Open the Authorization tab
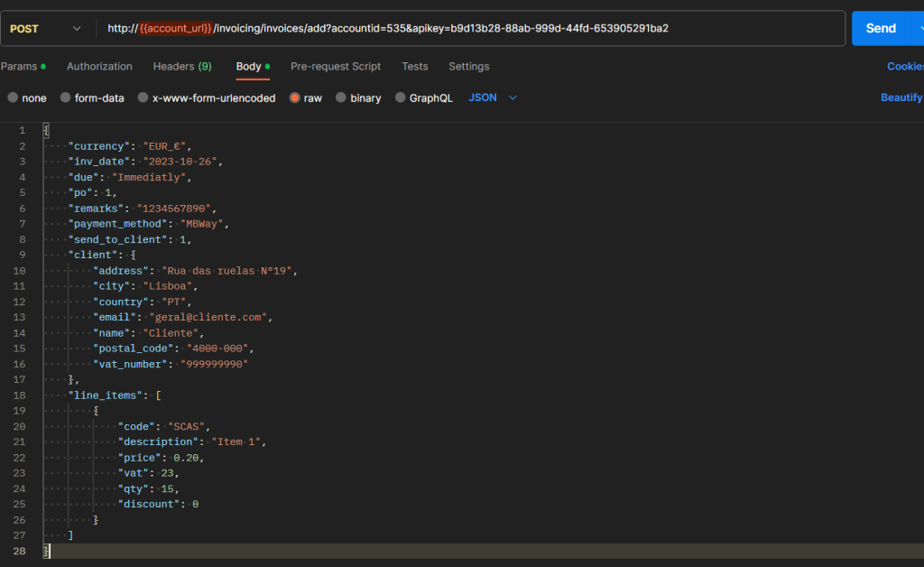The image size is (924, 567). tap(99, 67)
